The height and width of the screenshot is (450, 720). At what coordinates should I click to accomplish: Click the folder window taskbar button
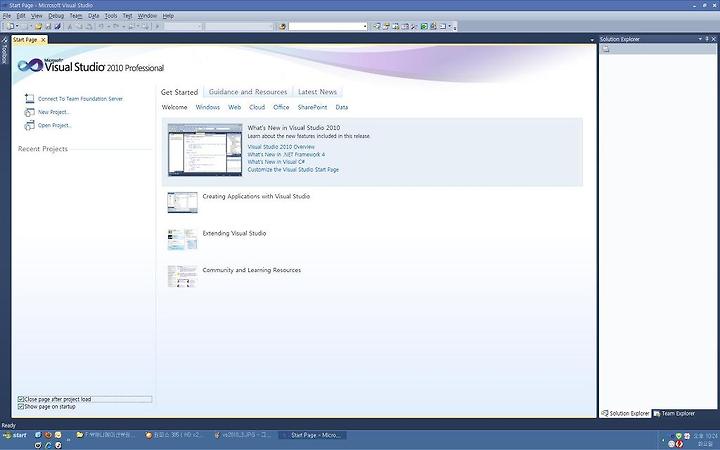106,435
